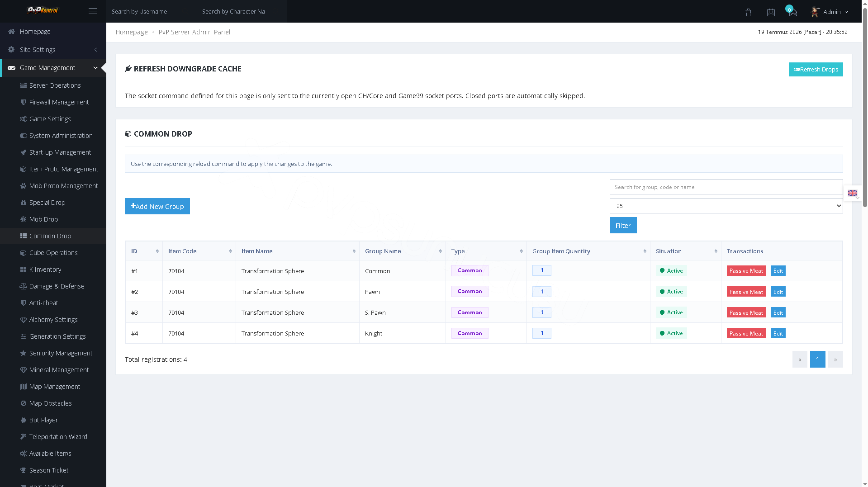Open the Admin user dropdown
The height and width of the screenshot is (487, 868).
point(830,12)
